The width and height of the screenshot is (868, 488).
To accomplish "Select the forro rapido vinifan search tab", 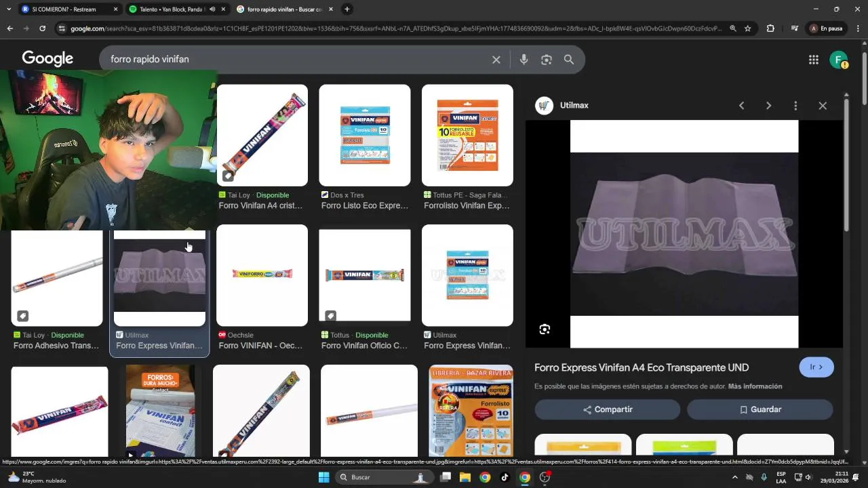I will [283, 9].
